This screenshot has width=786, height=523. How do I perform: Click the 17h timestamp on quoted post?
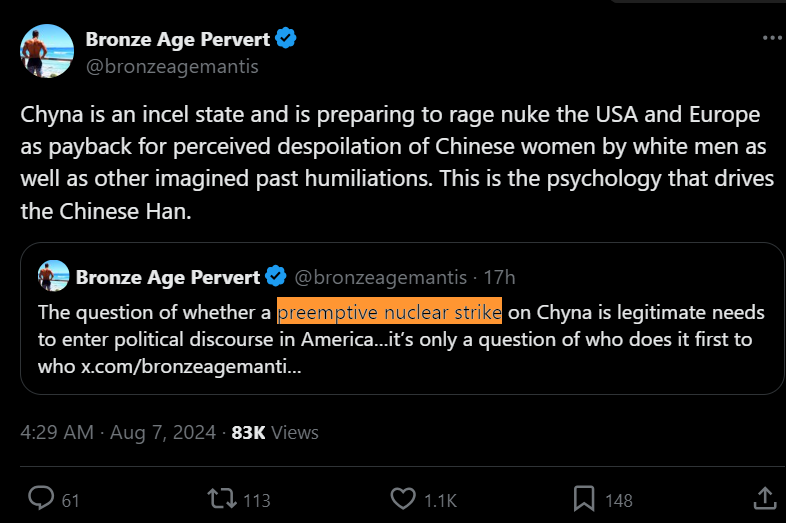[501, 277]
